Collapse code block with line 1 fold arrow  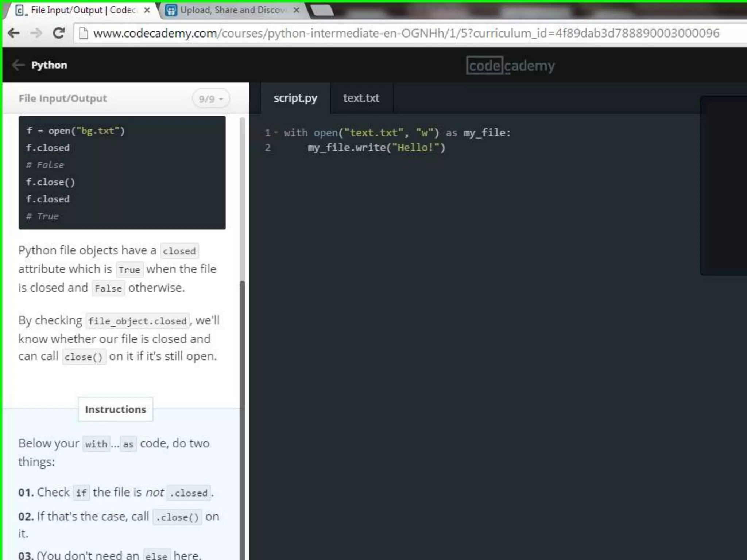pyautogui.click(x=276, y=133)
